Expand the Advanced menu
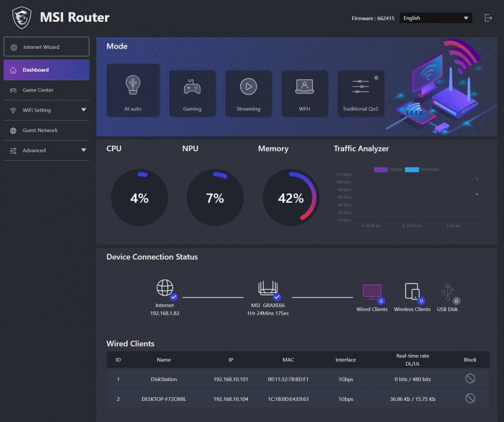 46,150
